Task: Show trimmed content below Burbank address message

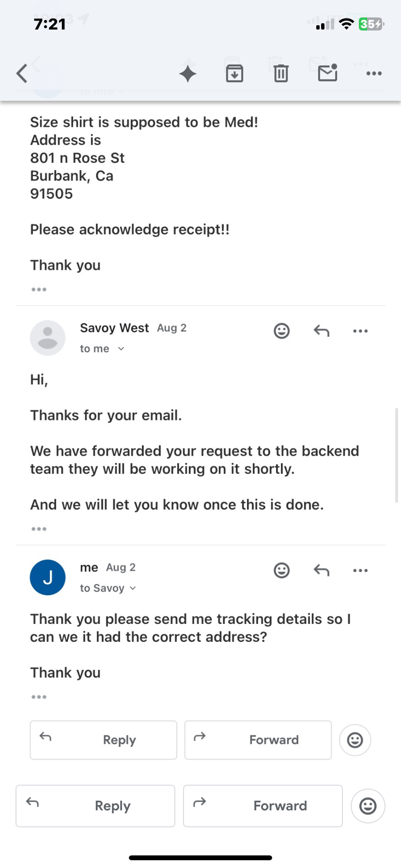Action: [39, 290]
